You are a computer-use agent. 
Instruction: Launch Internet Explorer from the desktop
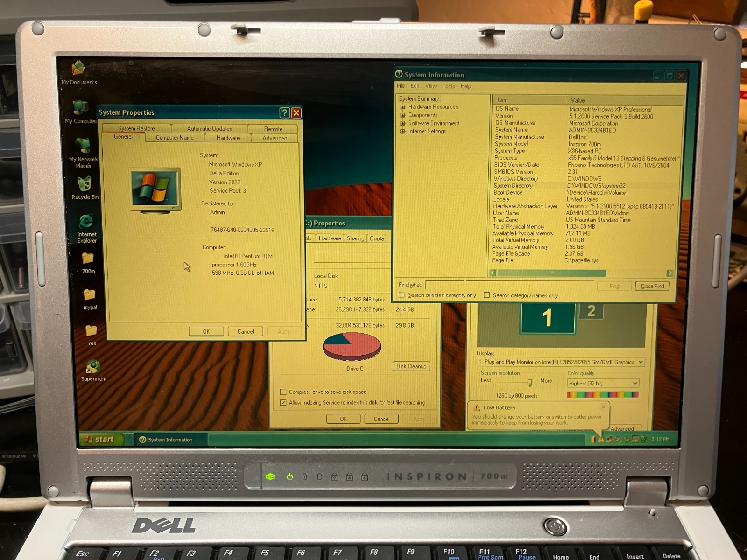click(86, 228)
